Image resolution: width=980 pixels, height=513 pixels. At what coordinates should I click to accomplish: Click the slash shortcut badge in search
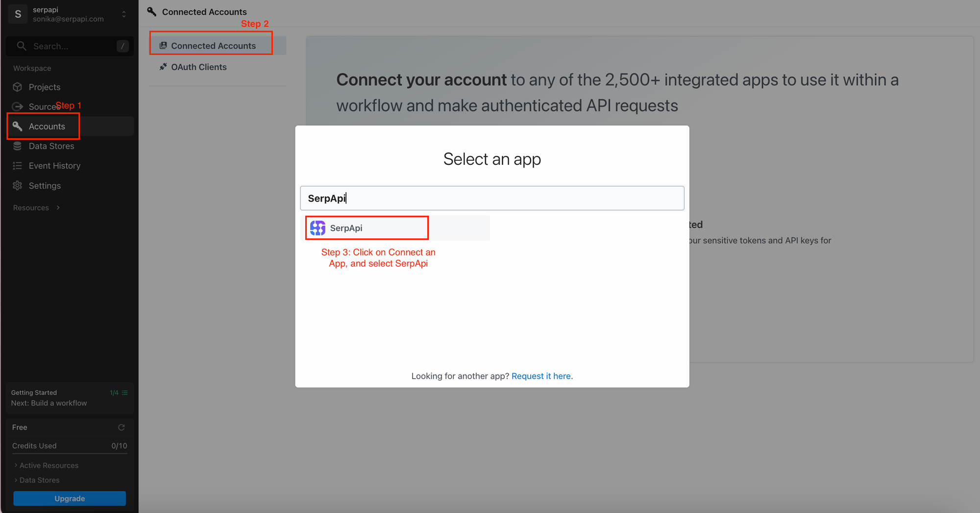click(122, 46)
